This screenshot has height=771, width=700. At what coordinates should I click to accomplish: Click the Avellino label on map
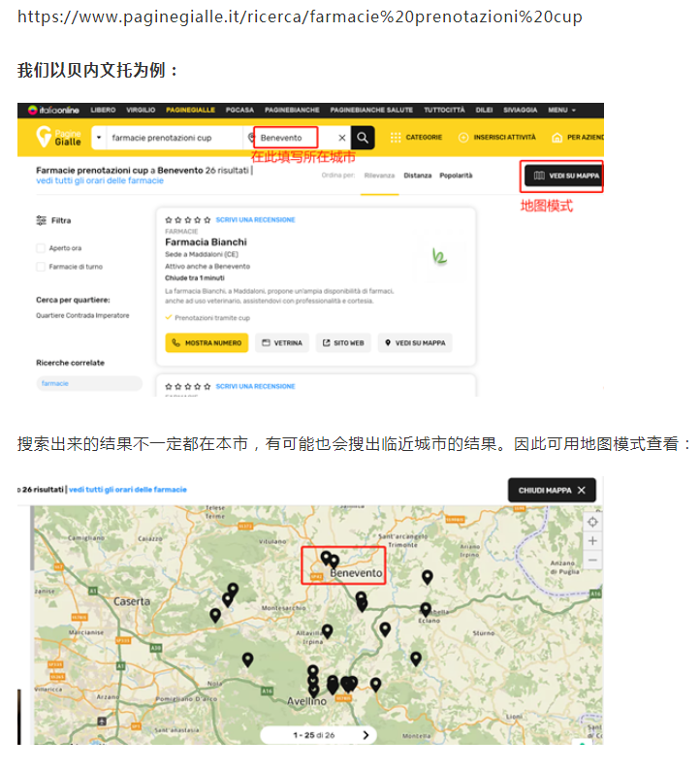tap(306, 701)
